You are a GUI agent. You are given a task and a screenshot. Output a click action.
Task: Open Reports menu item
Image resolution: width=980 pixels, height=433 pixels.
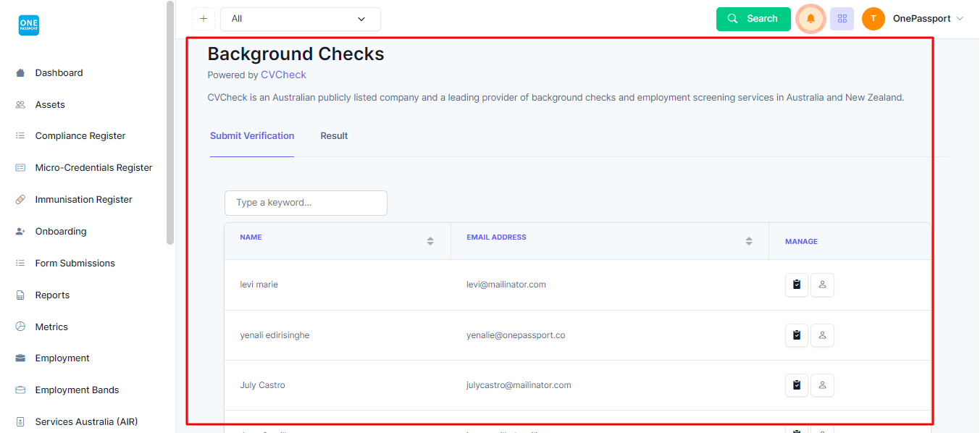pos(52,295)
